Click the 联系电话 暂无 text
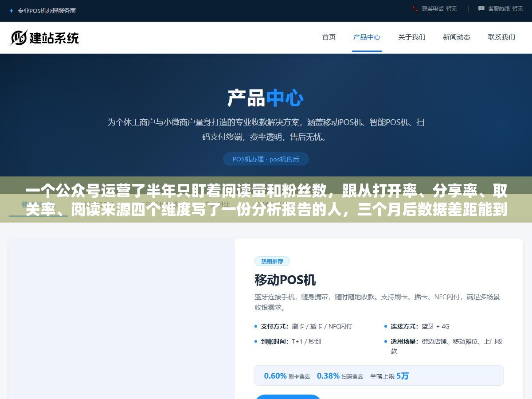 click(439, 8)
